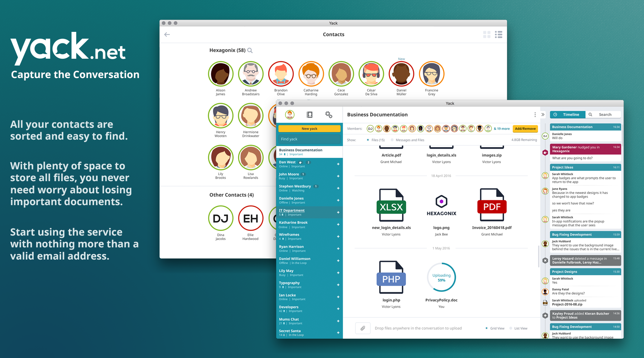Click the New yack button
This screenshot has height=358, width=644.
pyautogui.click(x=309, y=129)
